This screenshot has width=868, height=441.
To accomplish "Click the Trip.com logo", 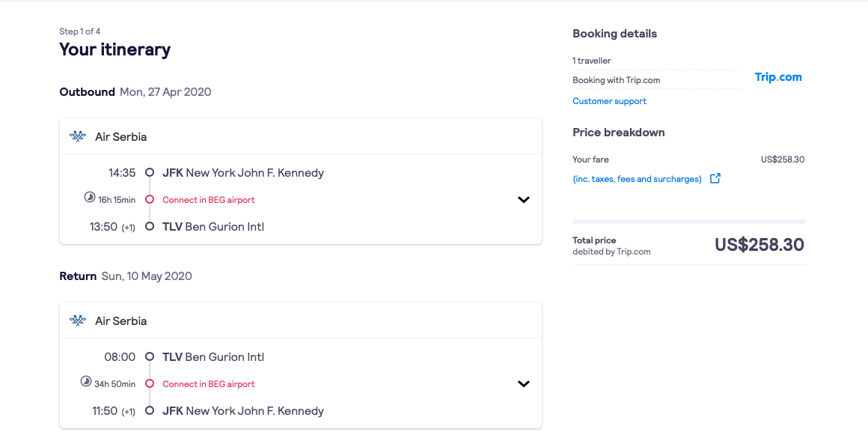I will pos(777,77).
